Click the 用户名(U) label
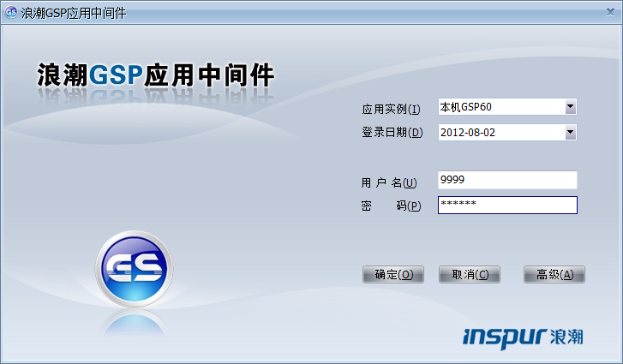 389,182
